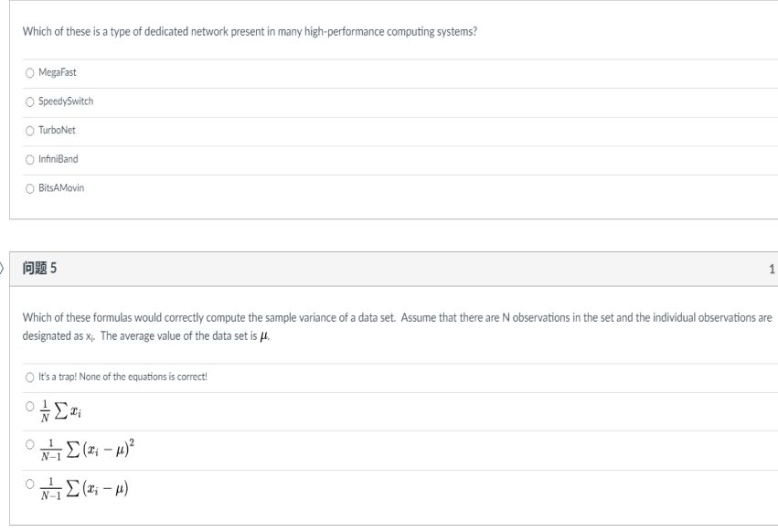Select the SpeedySwitch radio button
This screenshot has width=778, height=532.
click(x=32, y=101)
